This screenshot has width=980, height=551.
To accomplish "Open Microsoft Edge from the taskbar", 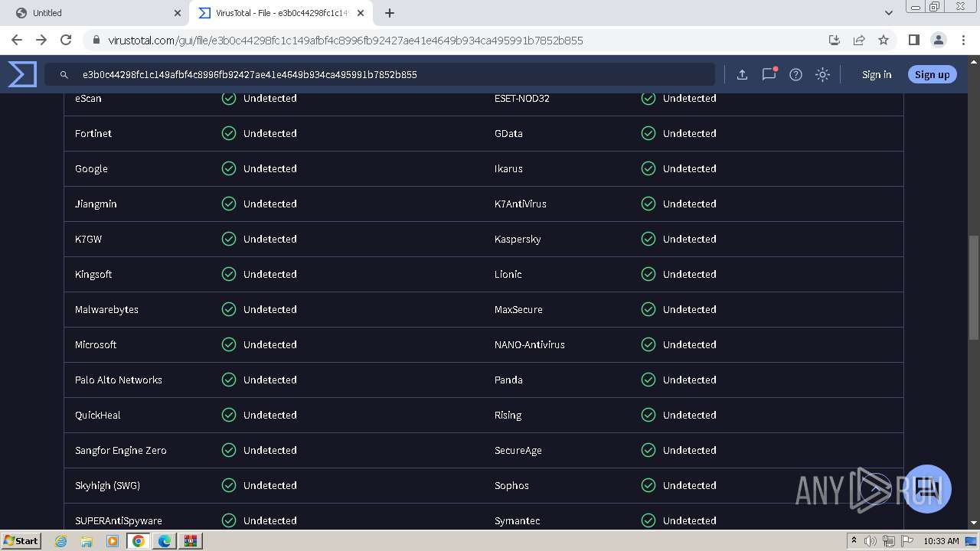I will (165, 541).
